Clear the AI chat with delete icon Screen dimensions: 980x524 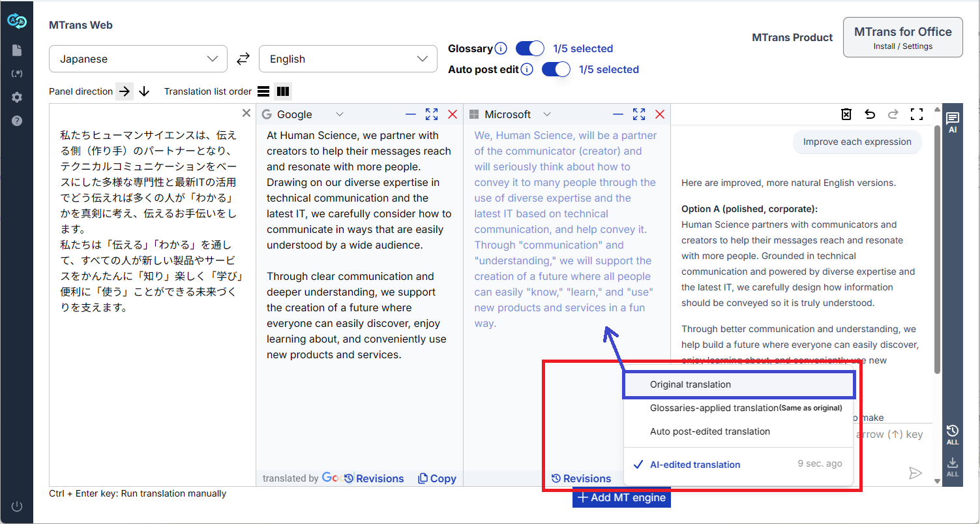[x=846, y=114]
